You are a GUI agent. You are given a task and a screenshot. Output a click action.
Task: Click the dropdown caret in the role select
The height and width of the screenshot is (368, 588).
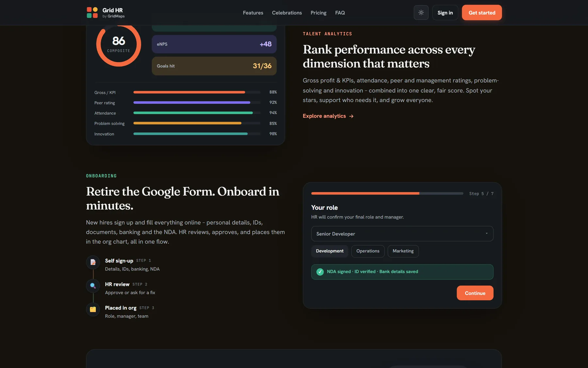486,233
